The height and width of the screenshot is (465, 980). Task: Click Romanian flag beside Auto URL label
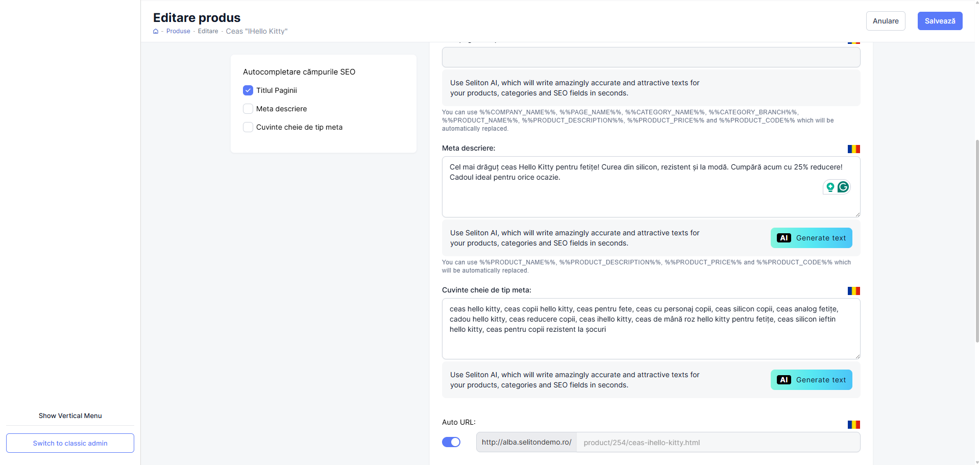pyautogui.click(x=853, y=425)
